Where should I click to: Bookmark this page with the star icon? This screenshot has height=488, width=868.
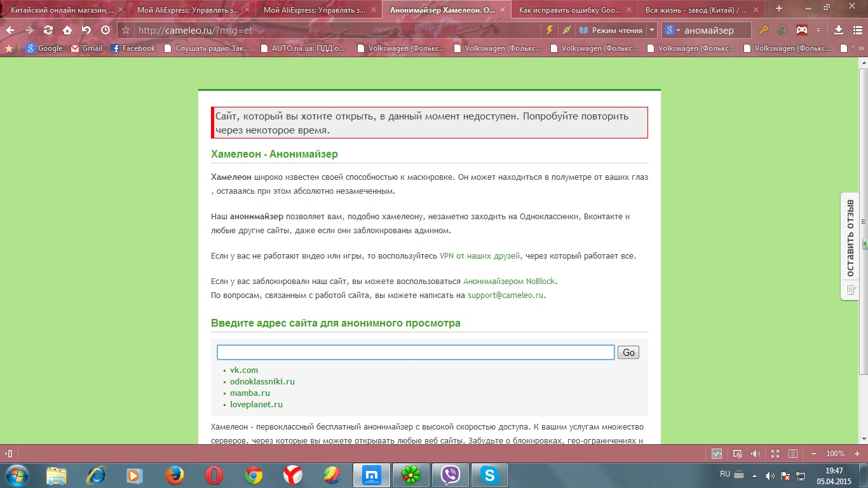coord(126,30)
